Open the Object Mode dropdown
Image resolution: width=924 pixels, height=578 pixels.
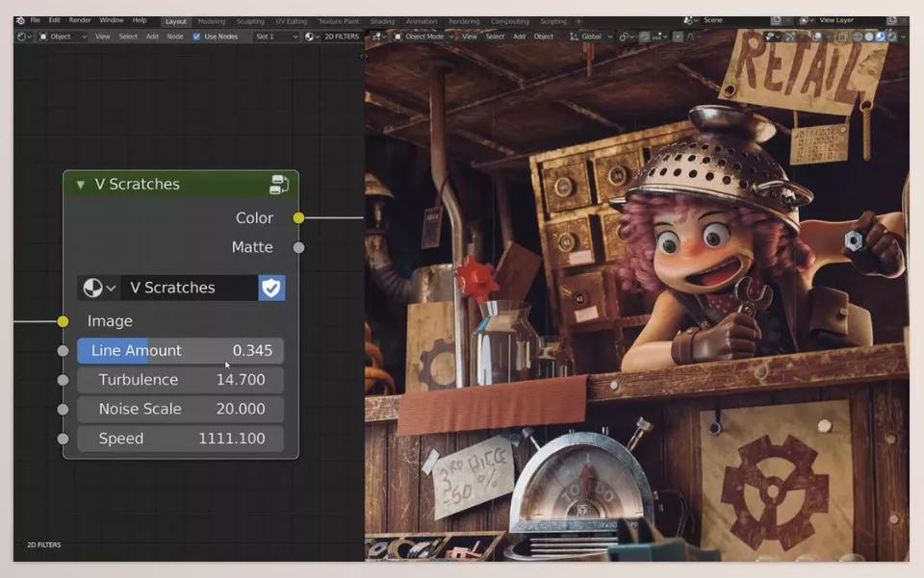click(x=423, y=37)
